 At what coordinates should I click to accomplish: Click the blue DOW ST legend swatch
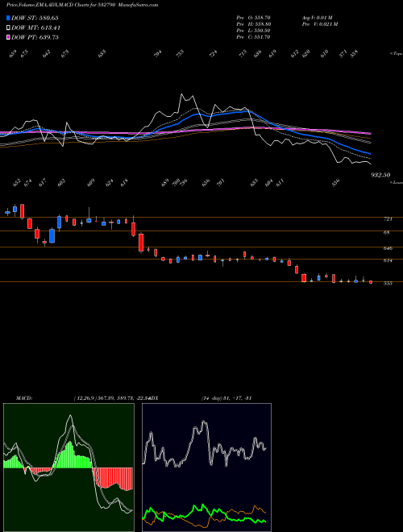(8, 18)
